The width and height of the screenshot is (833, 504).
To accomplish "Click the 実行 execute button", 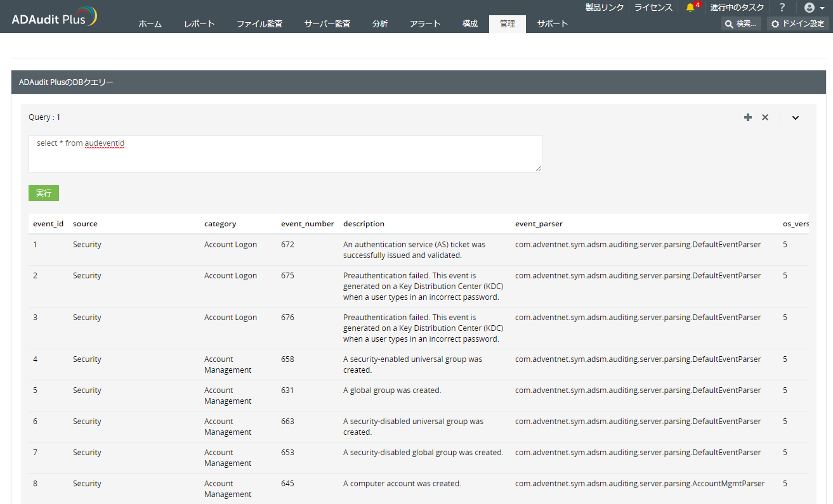I will [44, 193].
